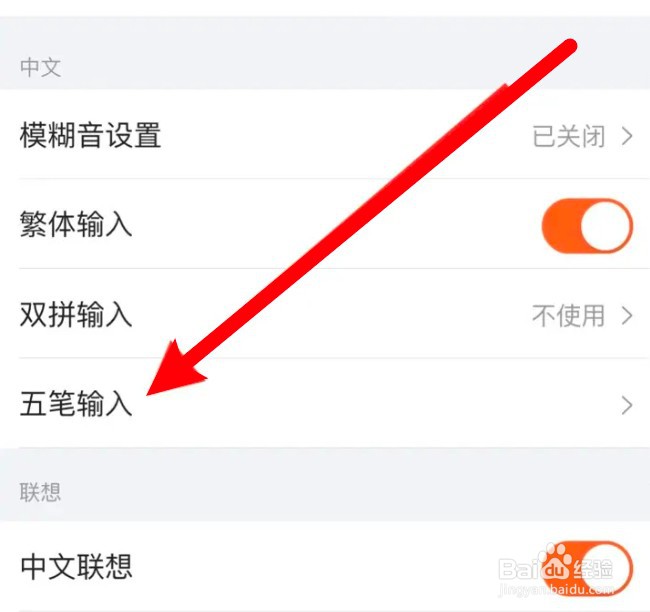
Task: Tap the empty middle area of the 五笔输入 row
Action: click(x=373, y=404)
